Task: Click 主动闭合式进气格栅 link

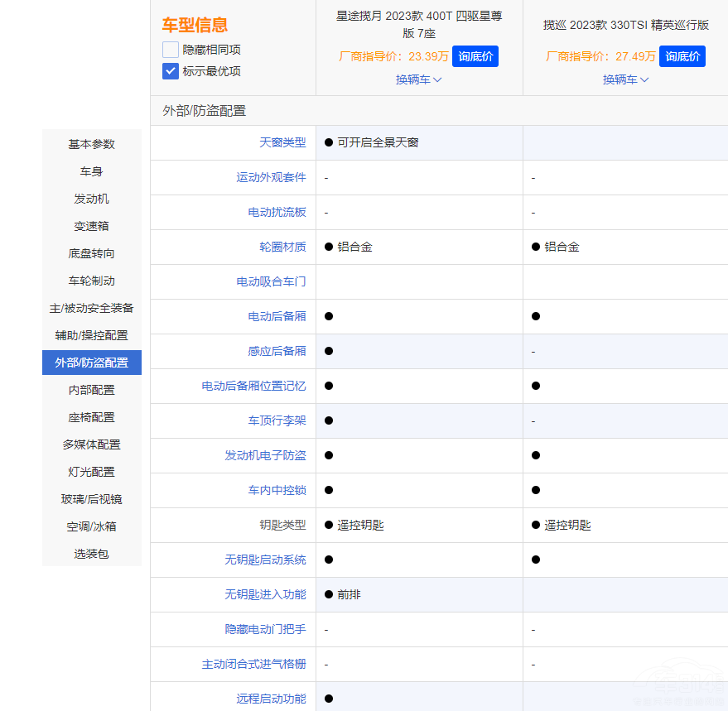Action: tap(253, 664)
